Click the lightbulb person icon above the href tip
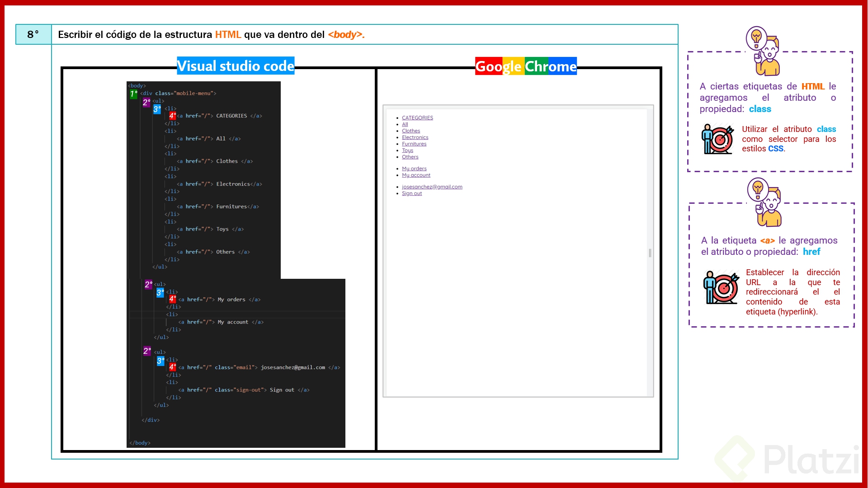Image resolution: width=868 pixels, height=488 pixels. (x=764, y=202)
